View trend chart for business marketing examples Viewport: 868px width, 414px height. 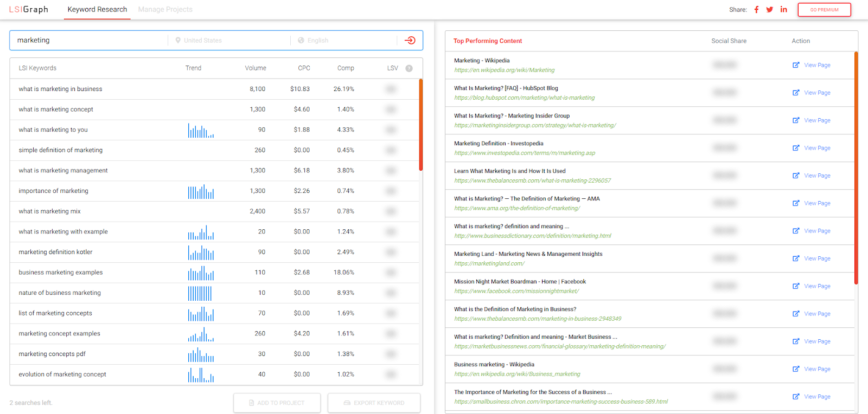[x=201, y=273]
